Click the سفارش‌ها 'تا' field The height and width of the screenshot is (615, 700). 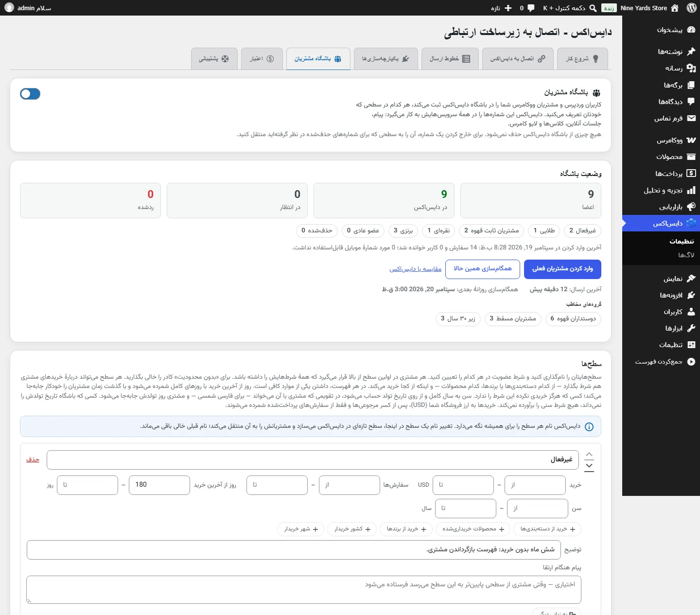[277, 485]
